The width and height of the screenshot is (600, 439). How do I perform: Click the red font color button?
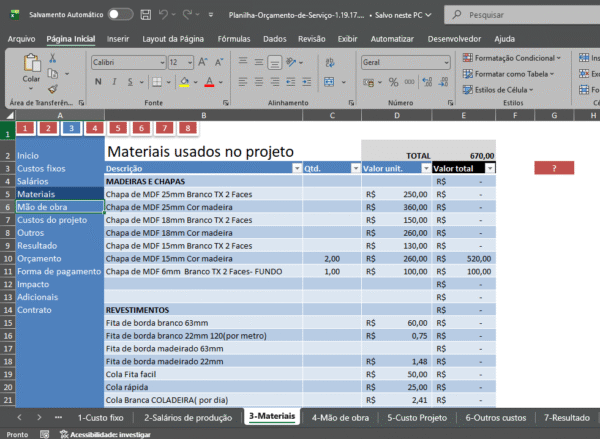pyautogui.click(x=209, y=82)
